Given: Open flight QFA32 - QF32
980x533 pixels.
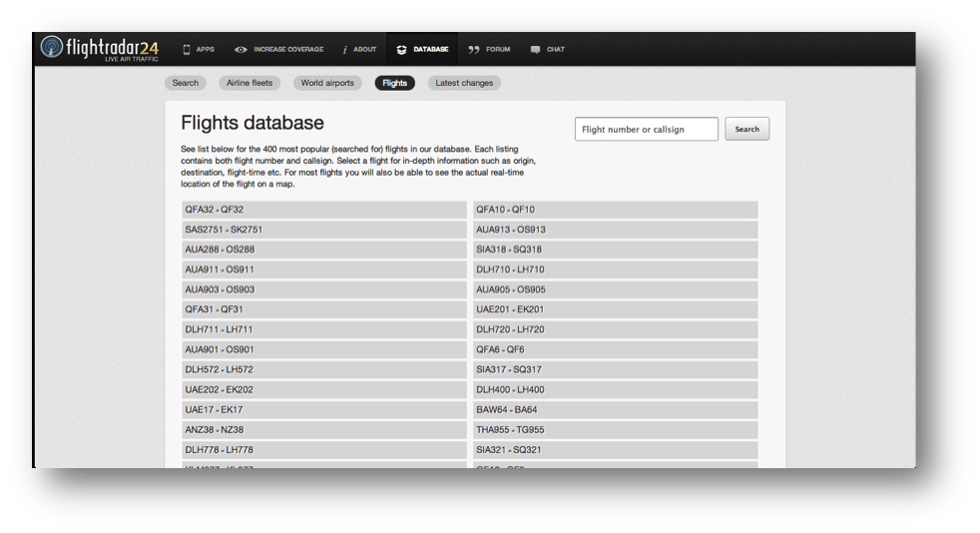Looking at the screenshot, I should [x=323, y=210].
